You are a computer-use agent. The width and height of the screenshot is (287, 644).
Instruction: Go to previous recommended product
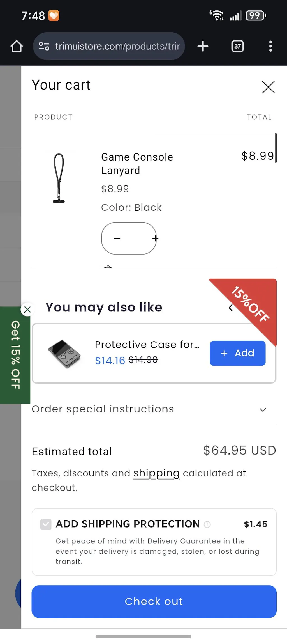pos(230,308)
